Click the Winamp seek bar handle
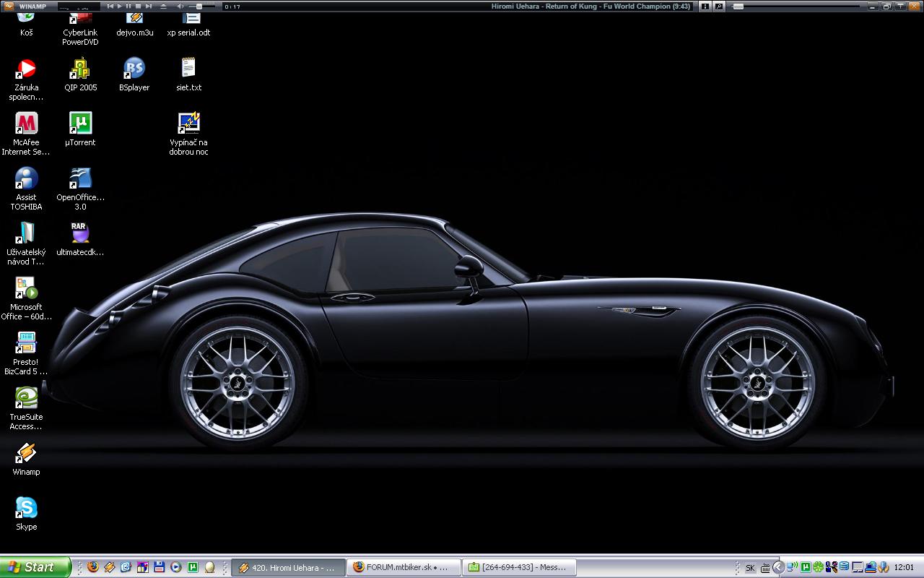This screenshot has width=924, height=578. tap(738, 6)
